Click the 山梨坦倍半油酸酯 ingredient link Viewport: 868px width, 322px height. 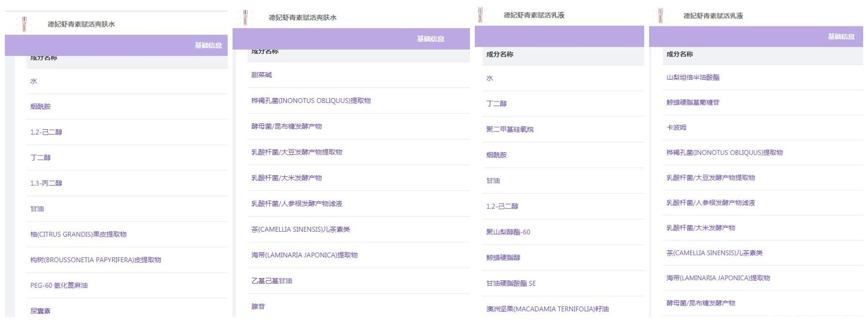pyautogui.click(x=693, y=77)
